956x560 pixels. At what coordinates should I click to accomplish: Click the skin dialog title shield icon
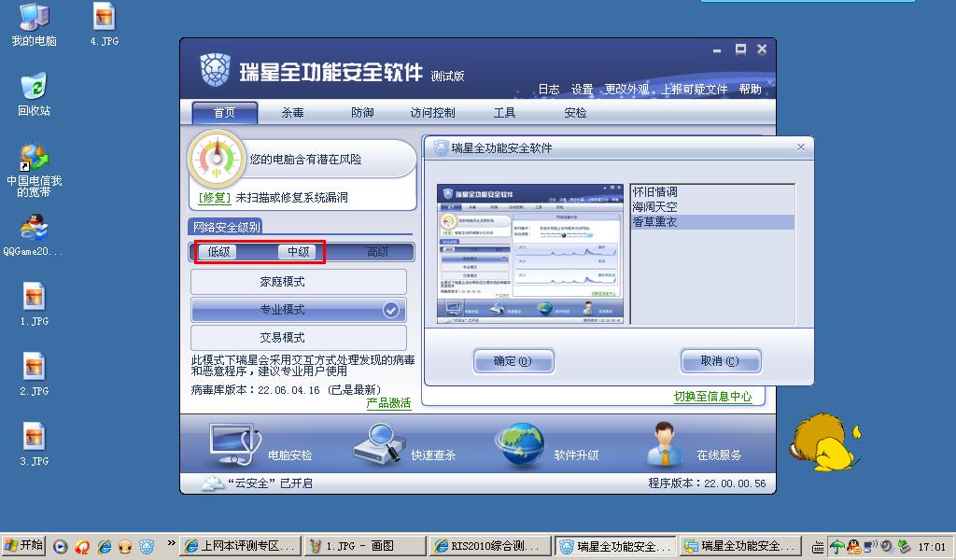click(441, 148)
